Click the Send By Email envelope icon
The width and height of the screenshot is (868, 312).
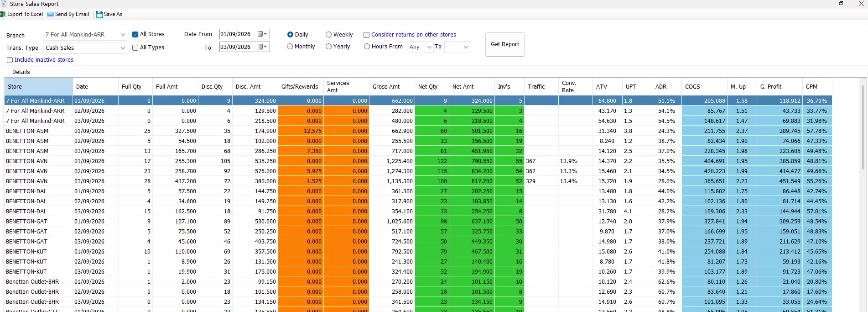[x=50, y=14]
